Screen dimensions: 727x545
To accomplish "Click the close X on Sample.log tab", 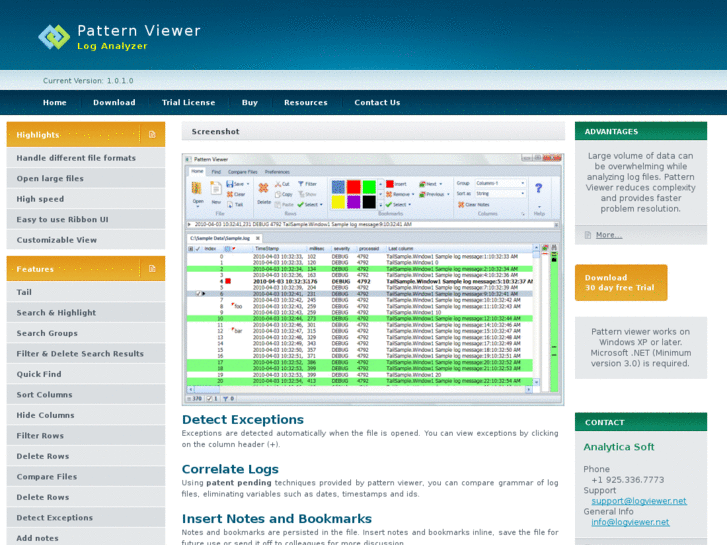I will pos(258,238).
